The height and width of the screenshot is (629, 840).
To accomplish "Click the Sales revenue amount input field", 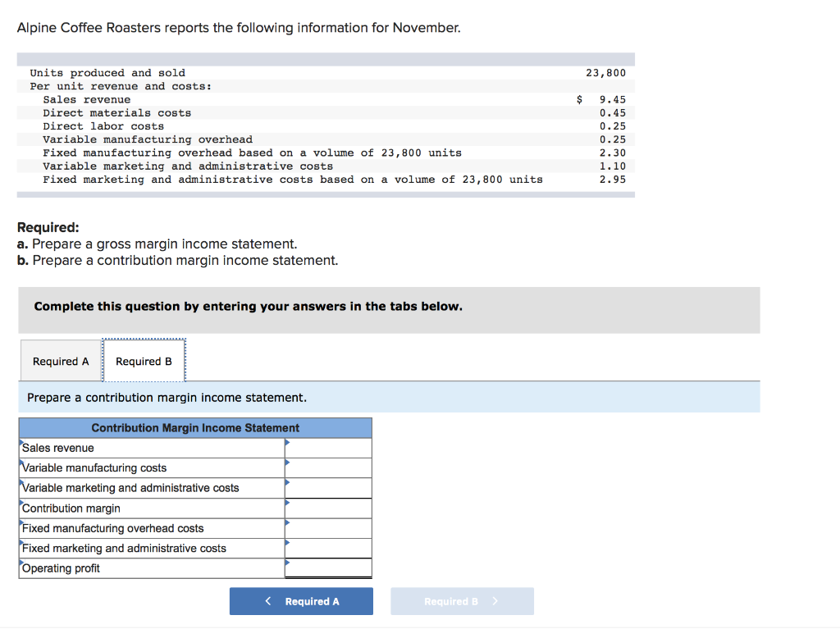I will click(x=328, y=448).
